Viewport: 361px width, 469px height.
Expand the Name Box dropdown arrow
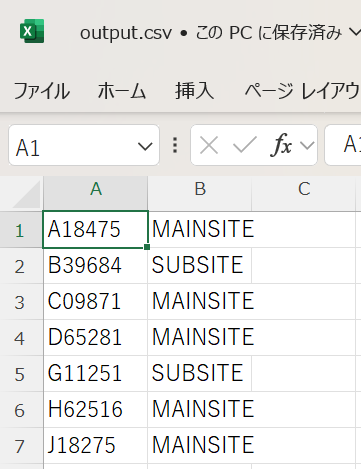pyautogui.click(x=145, y=146)
